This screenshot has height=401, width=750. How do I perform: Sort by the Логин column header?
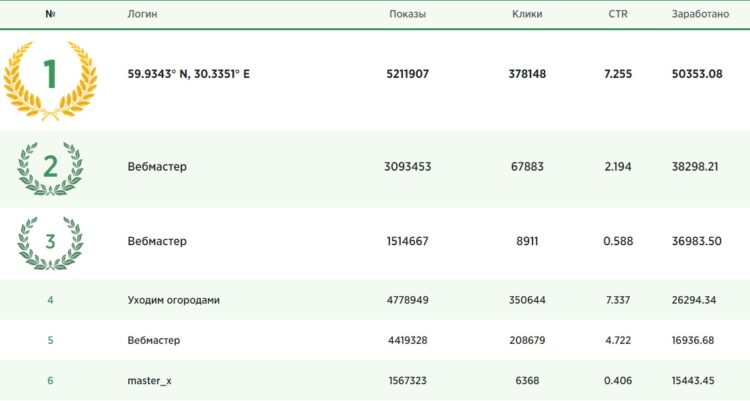click(x=142, y=15)
